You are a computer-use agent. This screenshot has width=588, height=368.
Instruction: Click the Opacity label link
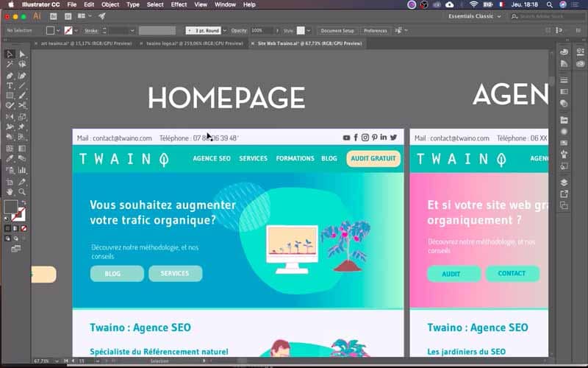(x=239, y=30)
